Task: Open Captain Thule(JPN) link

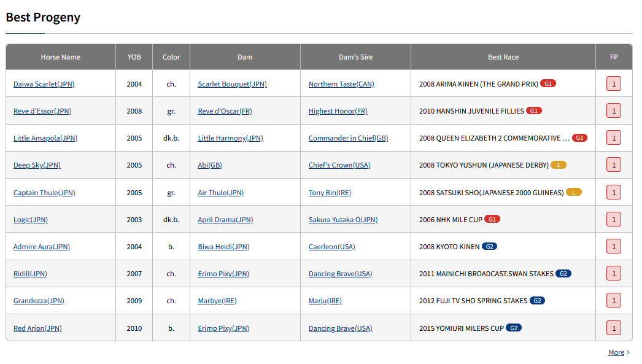Action: (44, 193)
